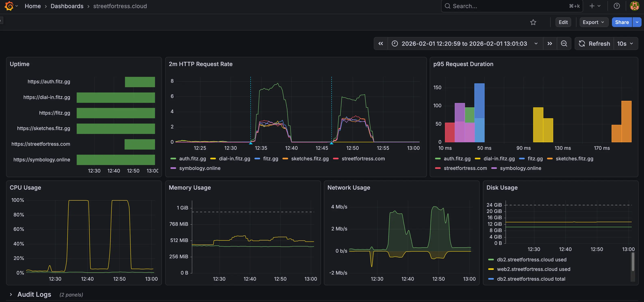Open the Export dropdown
This screenshot has width=644, height=302.
pyautogui.click(x=593, y=22)
